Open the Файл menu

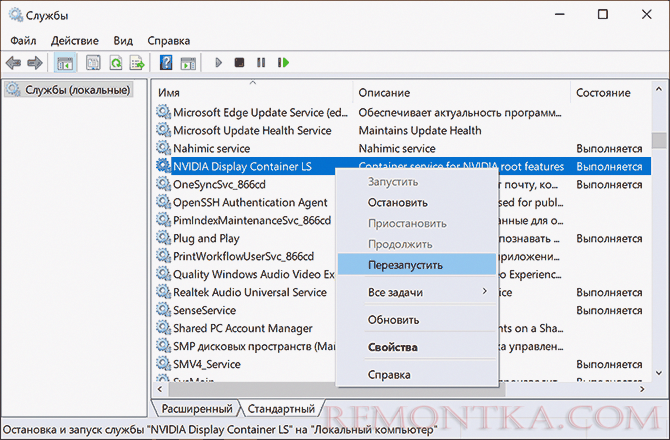click(x=24, y=40)
